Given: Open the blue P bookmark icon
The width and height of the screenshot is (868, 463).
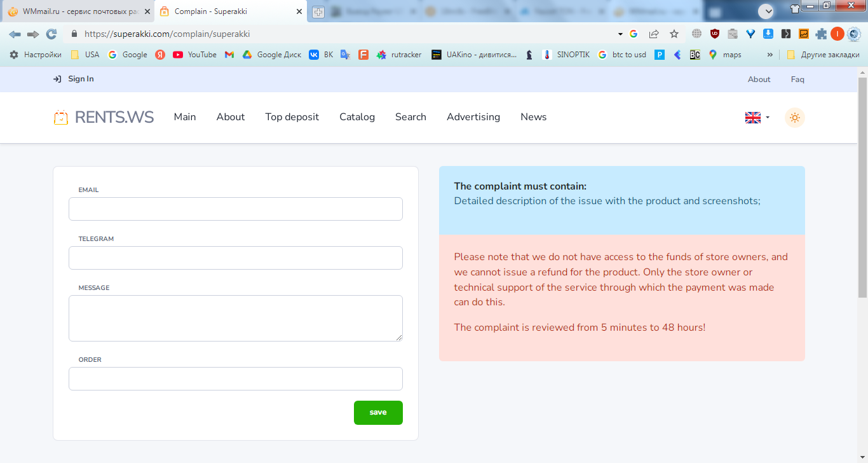Looking at the screenshot, I should pyautogui.click(x=660, y=55).
